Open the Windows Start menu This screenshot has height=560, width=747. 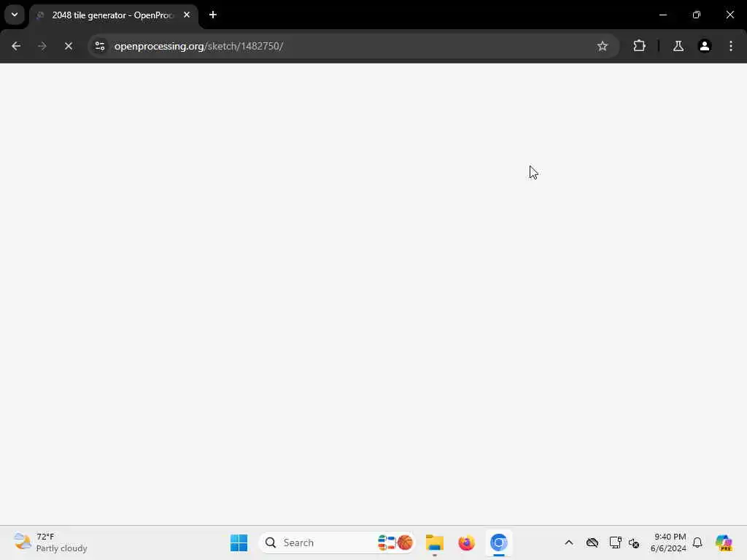pyautogui.click(x=239, y=542)
